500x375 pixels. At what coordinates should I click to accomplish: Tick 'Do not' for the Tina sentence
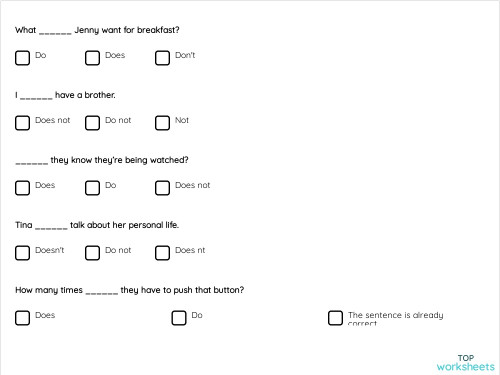coord(92,253)
